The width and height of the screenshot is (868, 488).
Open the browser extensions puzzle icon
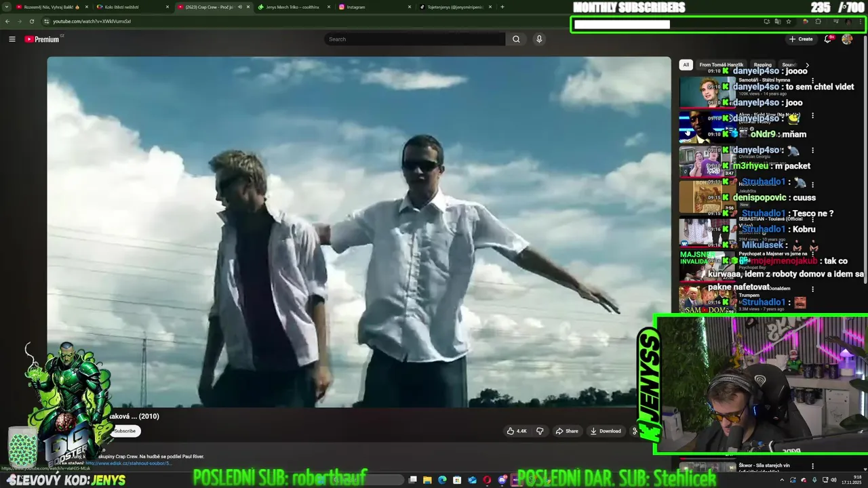coord(818,21)
